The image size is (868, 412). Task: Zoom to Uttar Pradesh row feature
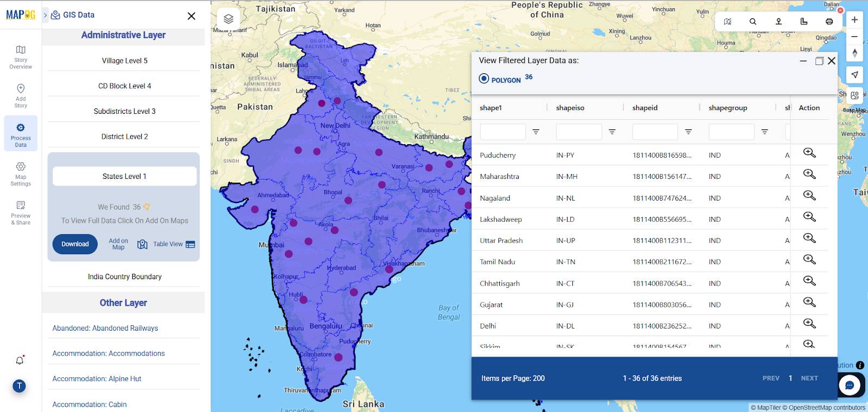coord(809,238)
